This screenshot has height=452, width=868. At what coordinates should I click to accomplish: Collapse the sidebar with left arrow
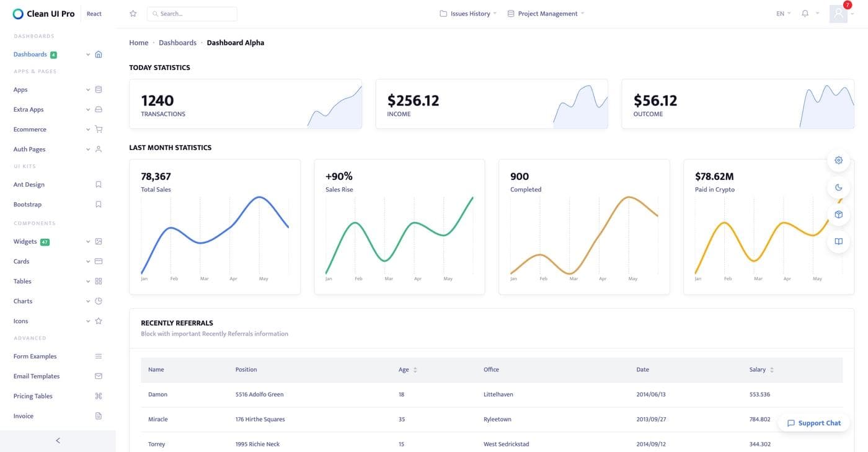tap(58, 441)
